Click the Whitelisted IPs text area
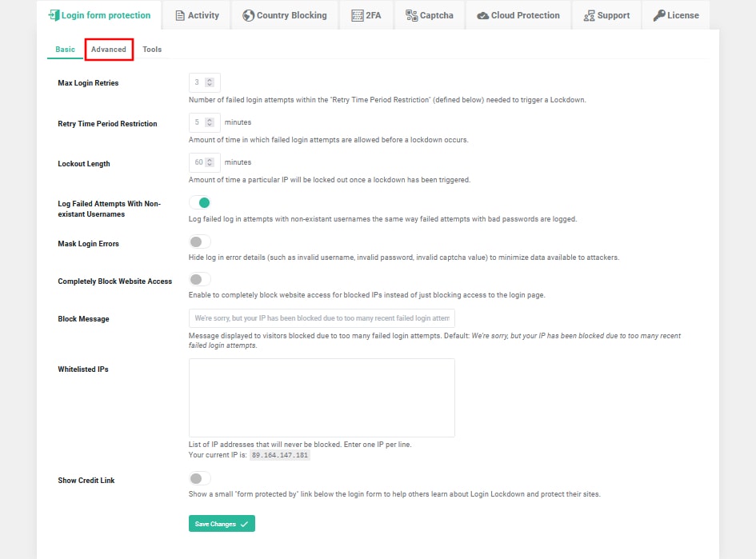 pos(322,397)
